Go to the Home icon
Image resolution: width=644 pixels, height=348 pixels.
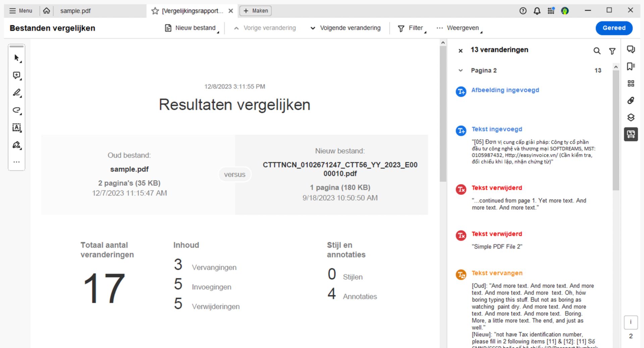pyautogui.click(x=47, y=11)
